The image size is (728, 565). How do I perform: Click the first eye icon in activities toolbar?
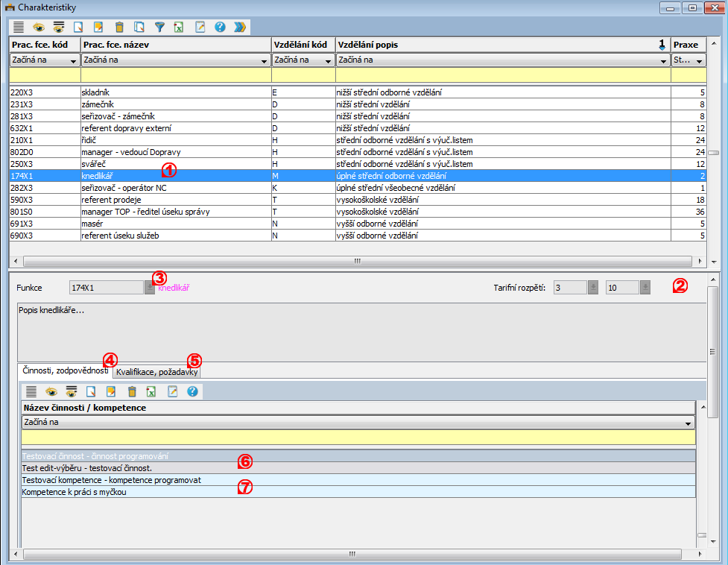click(51, 391)
